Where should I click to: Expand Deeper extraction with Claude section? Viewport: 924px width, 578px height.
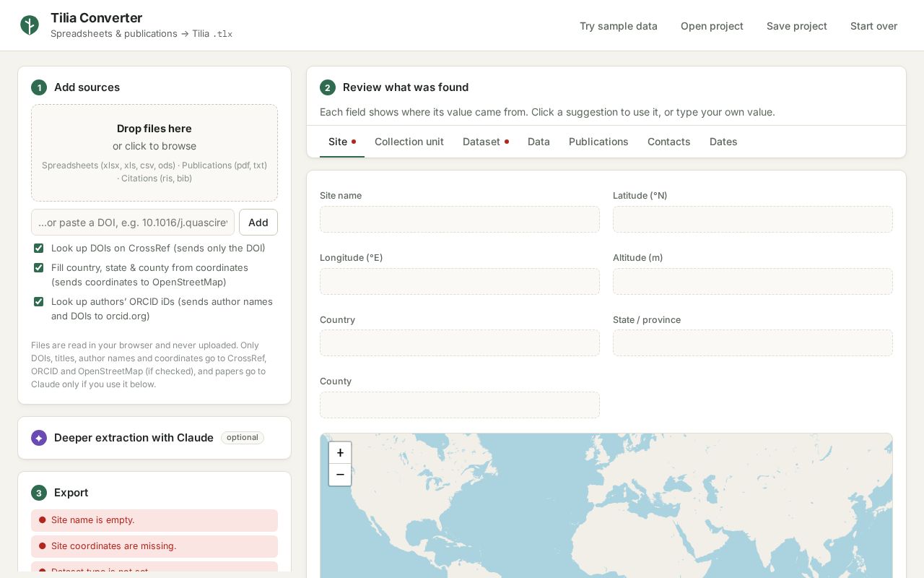154,438
